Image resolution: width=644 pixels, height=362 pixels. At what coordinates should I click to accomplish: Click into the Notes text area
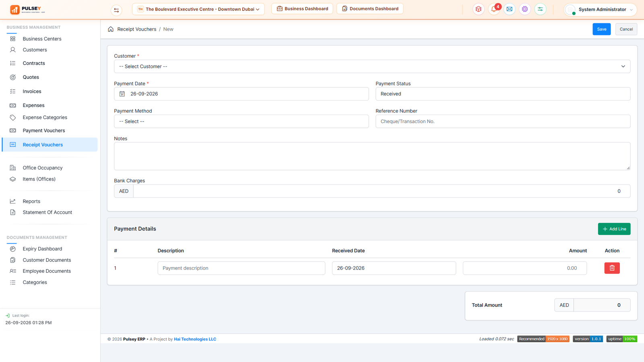click(x=372, y=156)
